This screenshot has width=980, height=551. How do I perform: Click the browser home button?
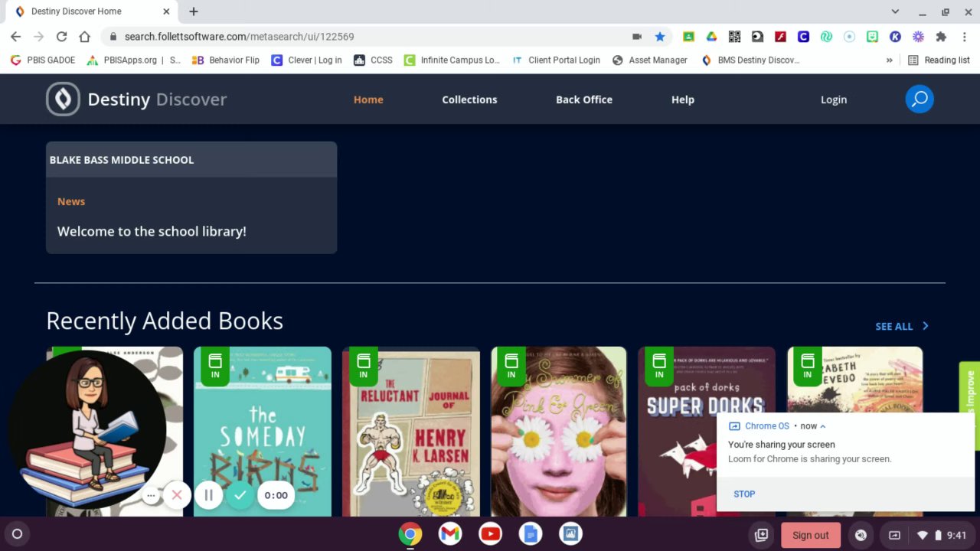(85, 37)
